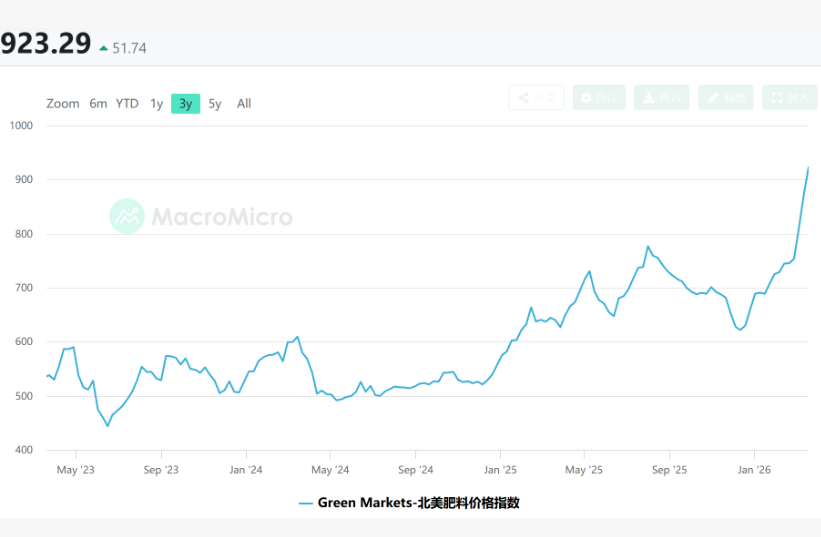Image resolution: width=821 pixels, height=537 pixels.
Task: Toggle Green Markets series in legend
Action: [x=418, y=503]
